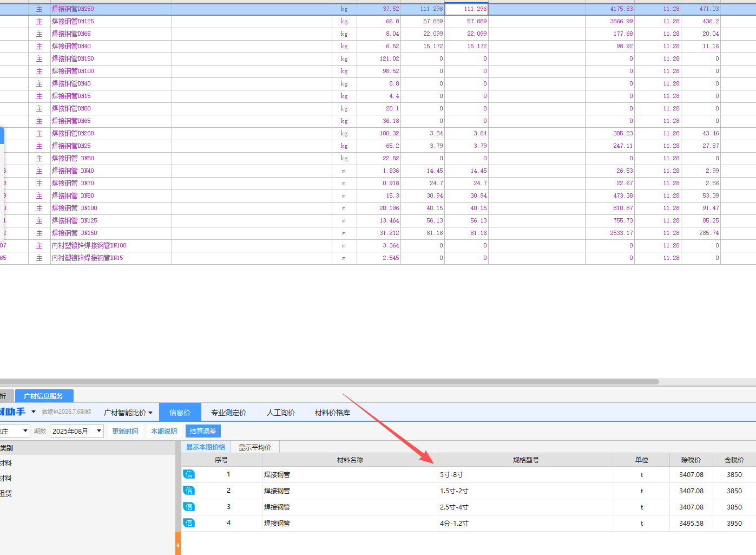Select the 焊接钢管DN250 row name

coord(73,9)
